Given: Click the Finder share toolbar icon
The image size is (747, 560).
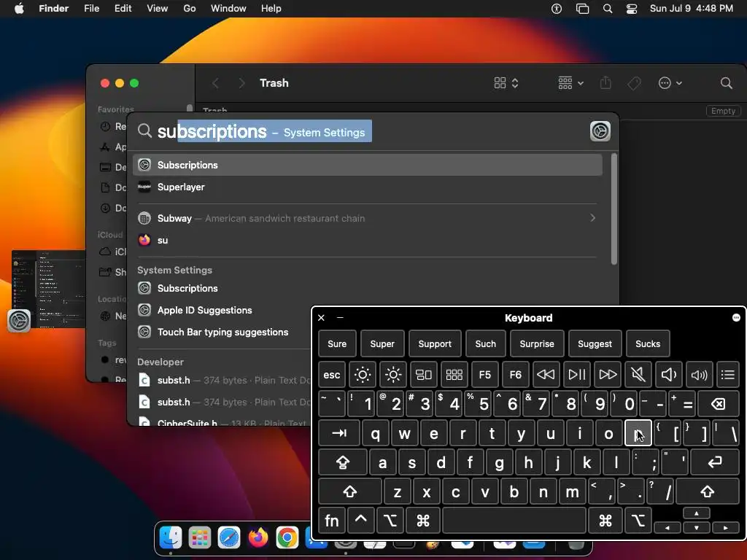Looking at the screenshot, I should point(605,83).
